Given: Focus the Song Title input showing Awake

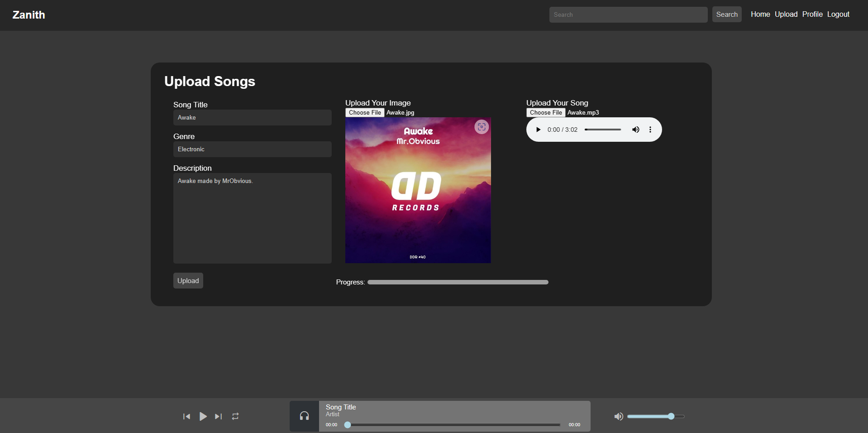Looking at the screenshot, I should tap(252, 117).
